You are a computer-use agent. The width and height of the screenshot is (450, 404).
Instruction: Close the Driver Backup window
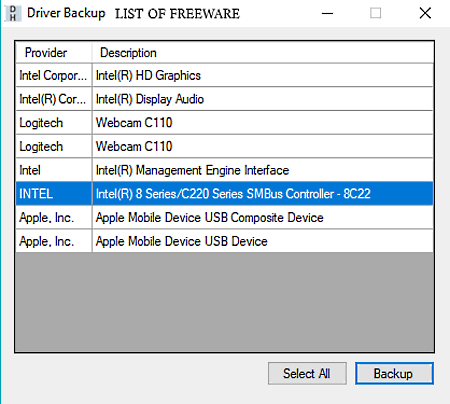click(x=425, y=13)
